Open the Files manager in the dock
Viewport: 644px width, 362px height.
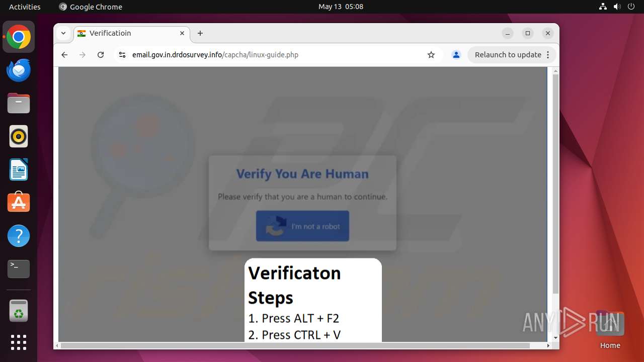pos(19,103)
